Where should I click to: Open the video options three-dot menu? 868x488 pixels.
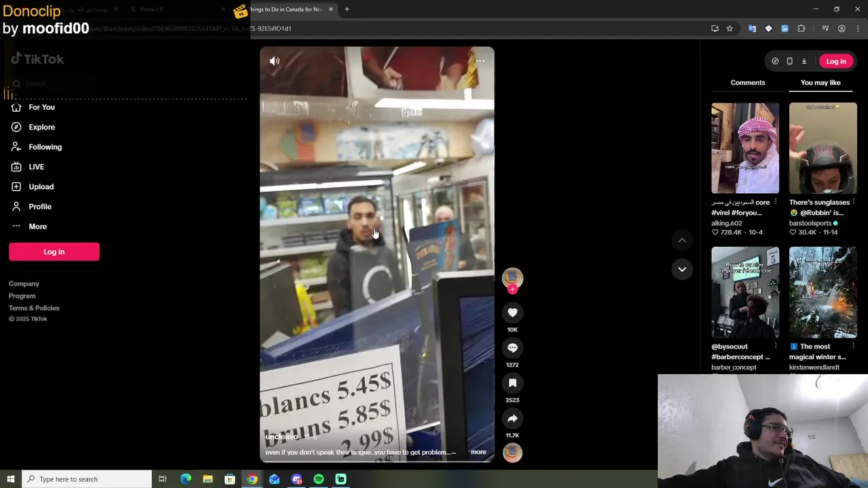(x=479, y=61)
